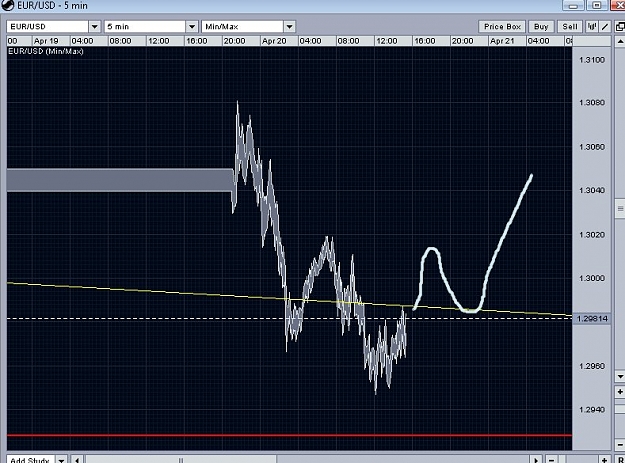Click the Buy button

click(x=541, y=27)
